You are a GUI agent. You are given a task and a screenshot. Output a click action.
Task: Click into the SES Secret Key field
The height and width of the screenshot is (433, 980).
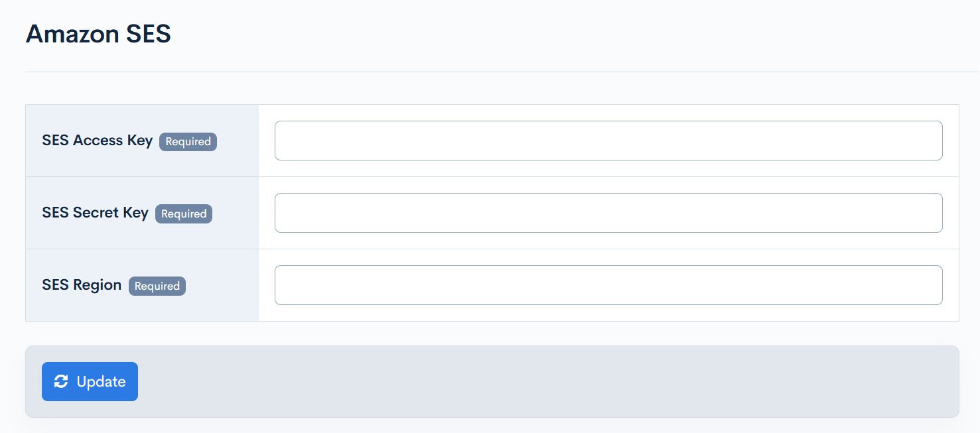tap(608, 213)
